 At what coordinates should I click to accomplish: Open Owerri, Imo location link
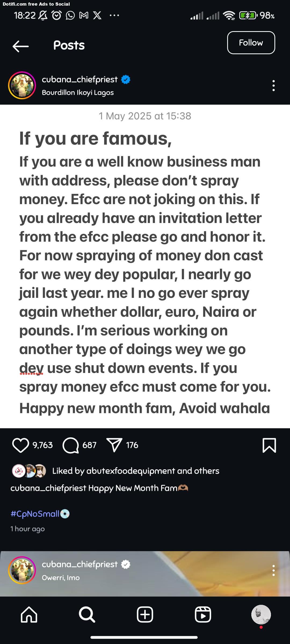pos(61,577)
